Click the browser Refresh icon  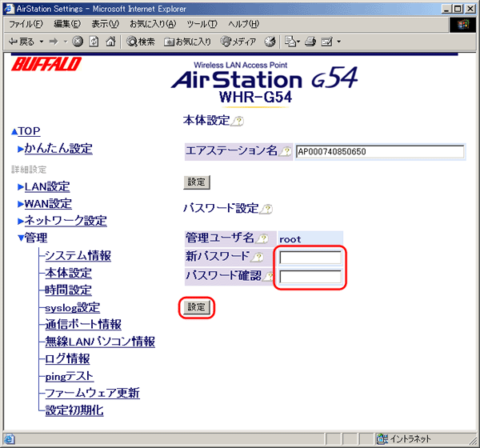click(x=94, y=41)
